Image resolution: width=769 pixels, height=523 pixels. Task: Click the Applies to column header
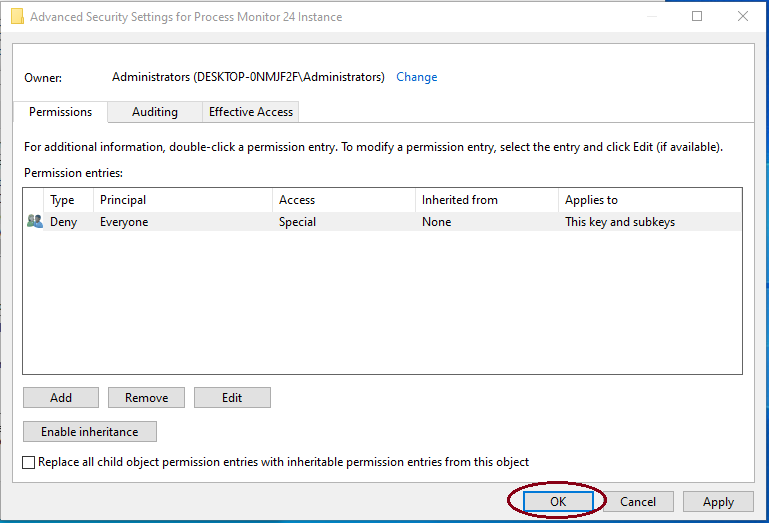pyautogui.click(x=591, y=200)
